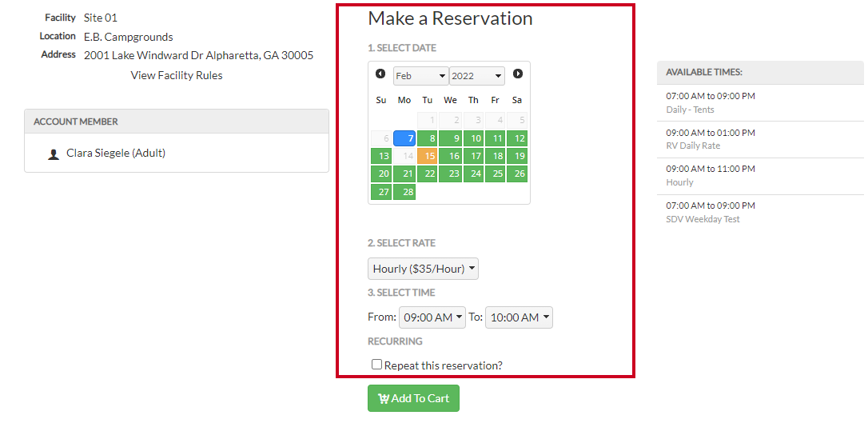Click the RV Daily Rate available time
This screenshot has height=423, width=868.
[x=761, y=139]
